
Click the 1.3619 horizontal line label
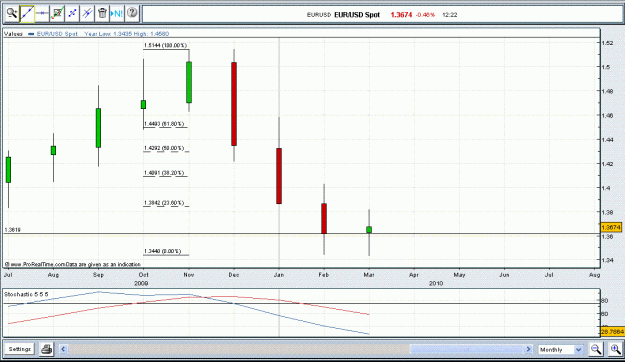[x=12, y=230]
